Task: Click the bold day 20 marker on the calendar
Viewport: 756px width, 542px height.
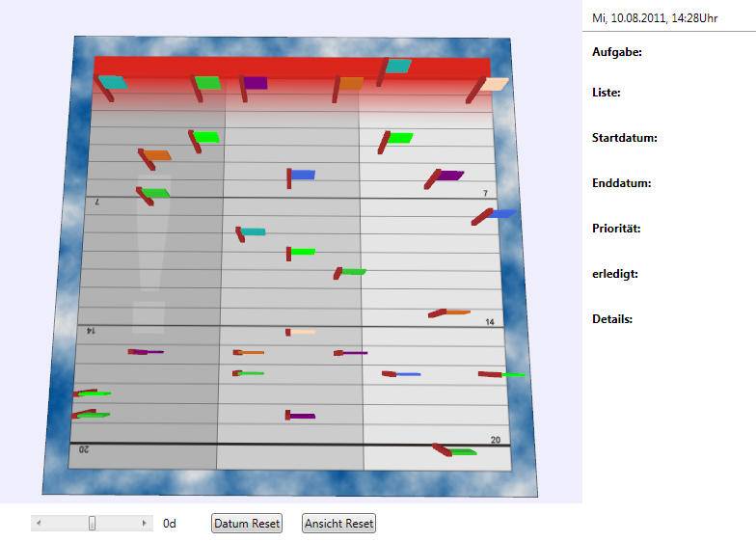Action: pos(496,440)
